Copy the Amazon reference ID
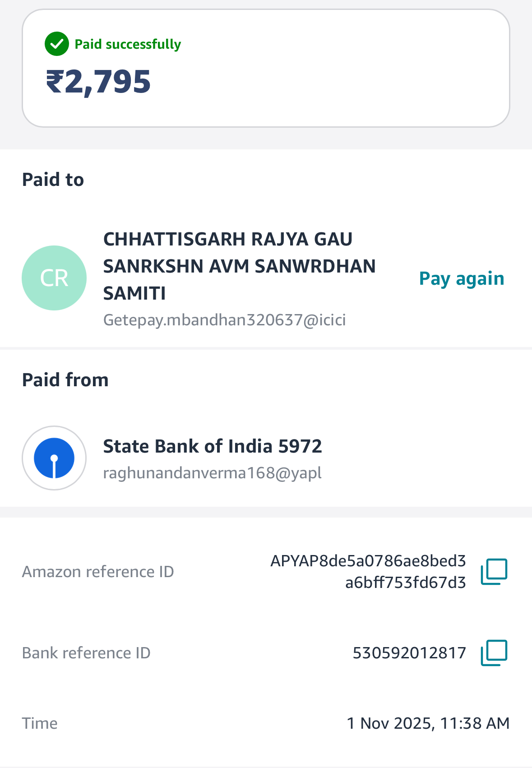This screenshot has width=532, height=768. [494, 572]
